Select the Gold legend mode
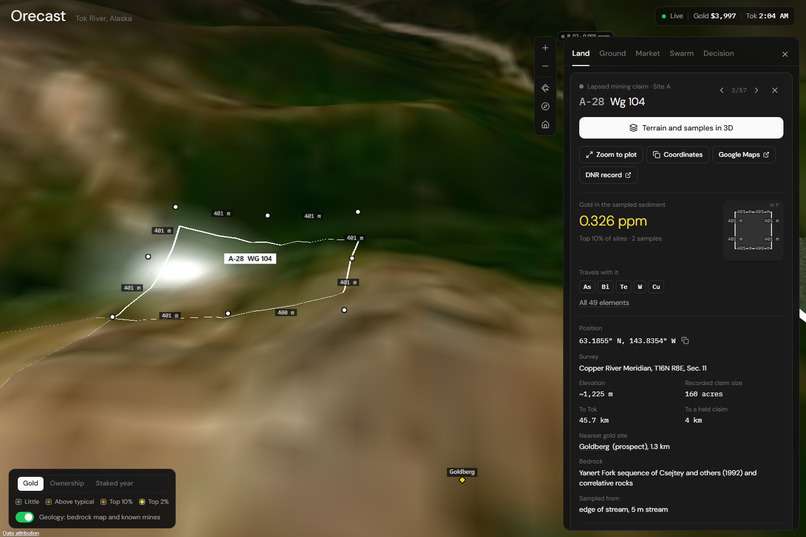Screen dimensions: 806x537 [30, 484]
